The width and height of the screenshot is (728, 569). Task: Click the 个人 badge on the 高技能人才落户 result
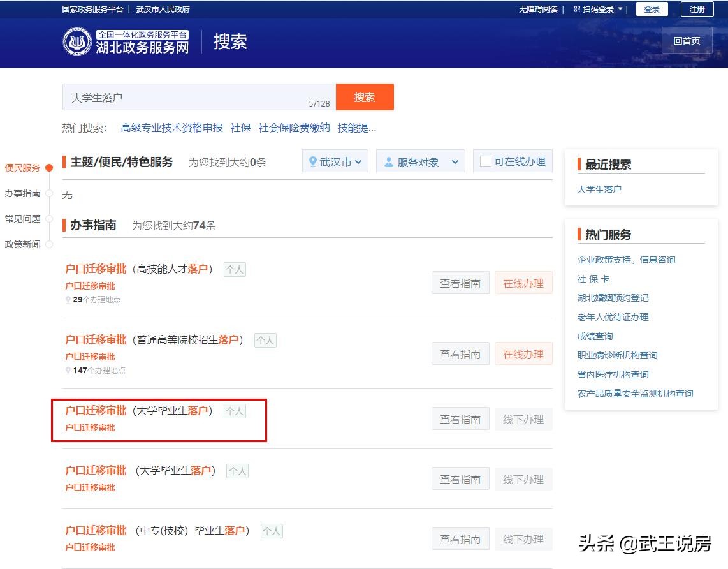(x=234, y=269)
